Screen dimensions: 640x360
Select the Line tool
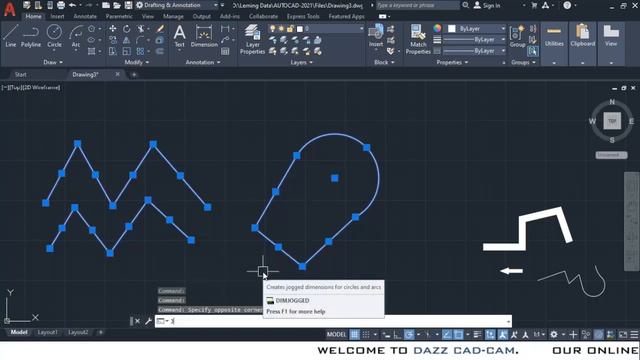[11, 36]
